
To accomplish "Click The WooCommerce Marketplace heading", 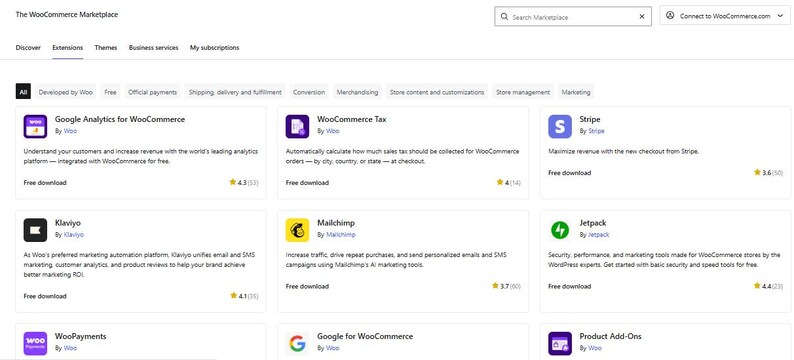I will (67, 15).
